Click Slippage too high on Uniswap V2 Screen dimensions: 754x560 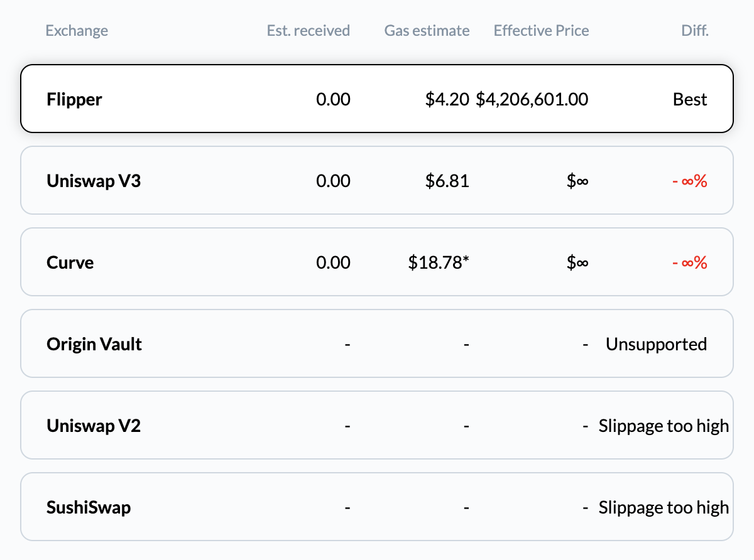pos(663,425)
